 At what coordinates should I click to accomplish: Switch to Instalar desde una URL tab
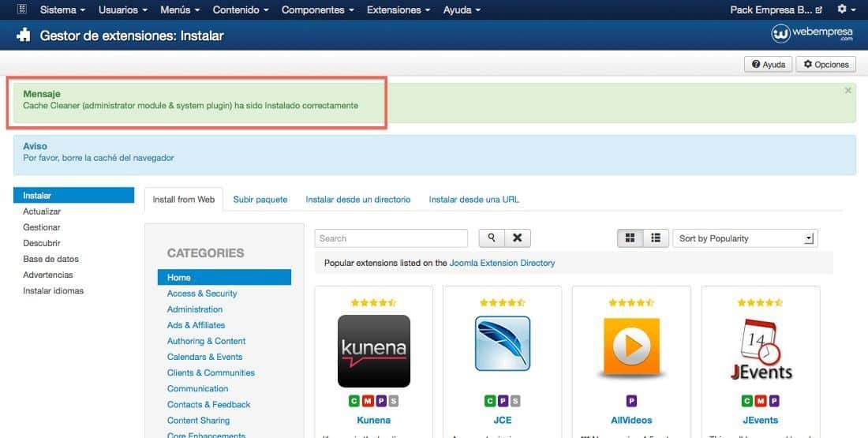pos(474,200)
